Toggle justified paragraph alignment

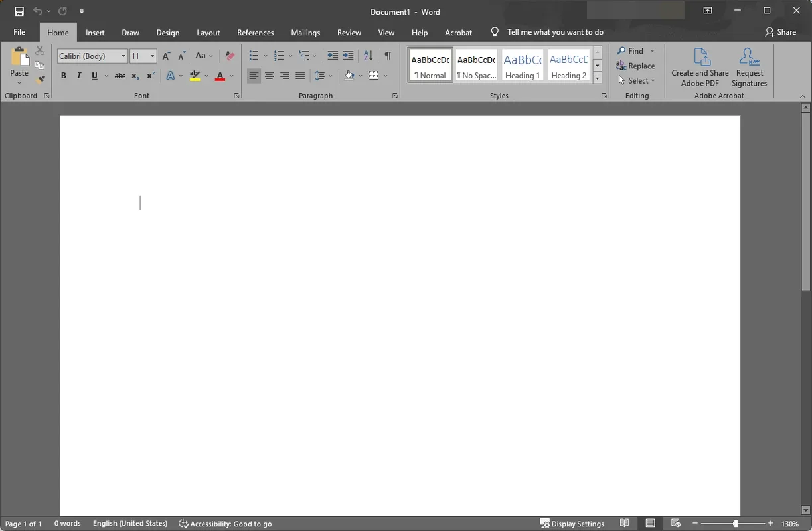pos(299,76)
